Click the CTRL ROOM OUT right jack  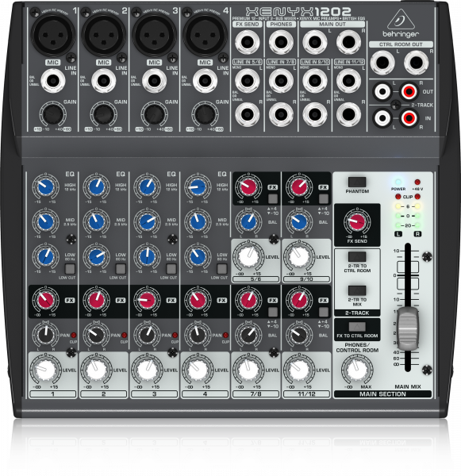tap(417, 63)
